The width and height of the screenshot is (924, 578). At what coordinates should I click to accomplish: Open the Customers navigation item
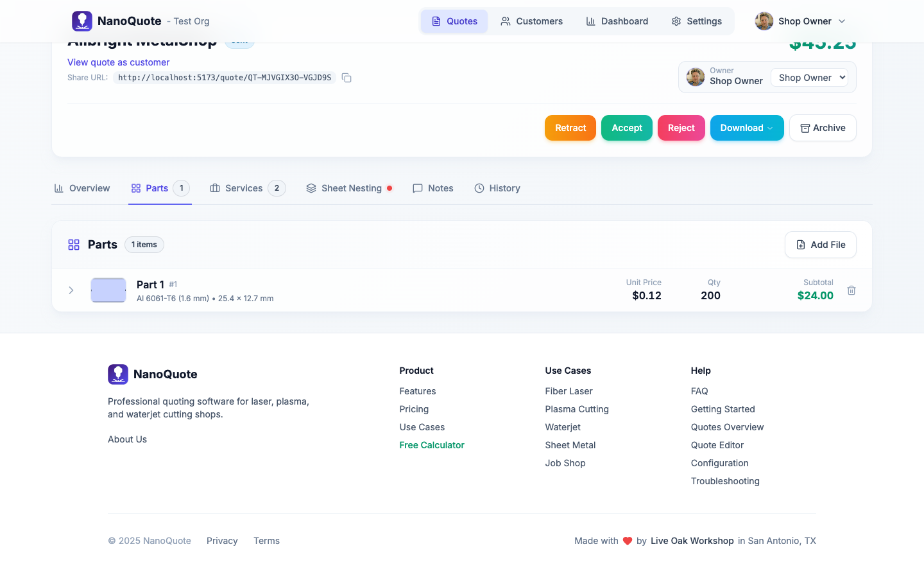[x=531, y=21]
